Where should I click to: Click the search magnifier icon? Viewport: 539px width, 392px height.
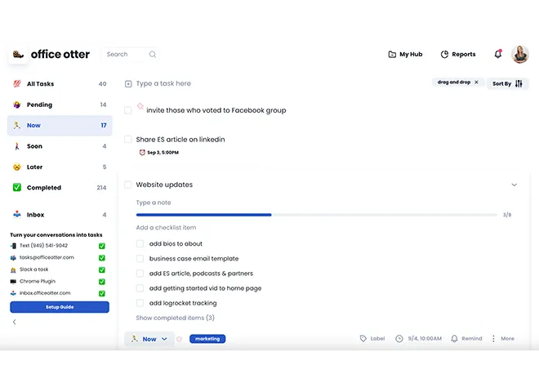click(x=153, y=55)
